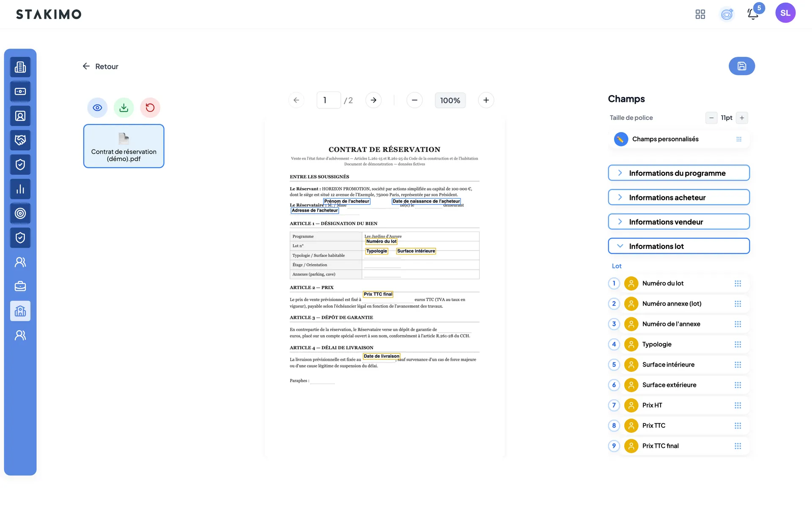Select Contrat de réservation (démo).pdf file card

click(123, 146)
